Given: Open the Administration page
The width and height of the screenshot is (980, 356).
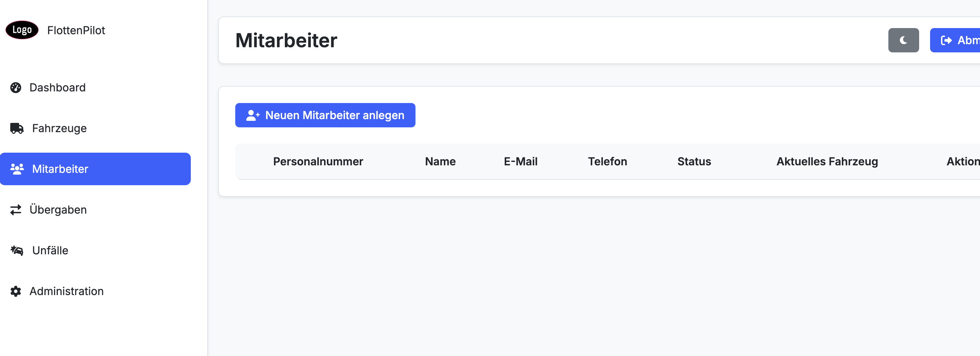Looking at the screenshot, I should pos(67,291).
